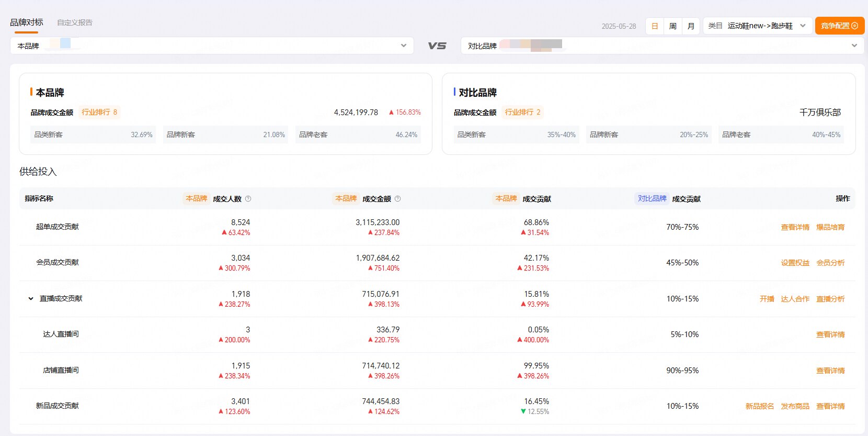
Task: Open the 类目 运动鞋new->跑步鞋 dropdown
Action: pos(757,26)
